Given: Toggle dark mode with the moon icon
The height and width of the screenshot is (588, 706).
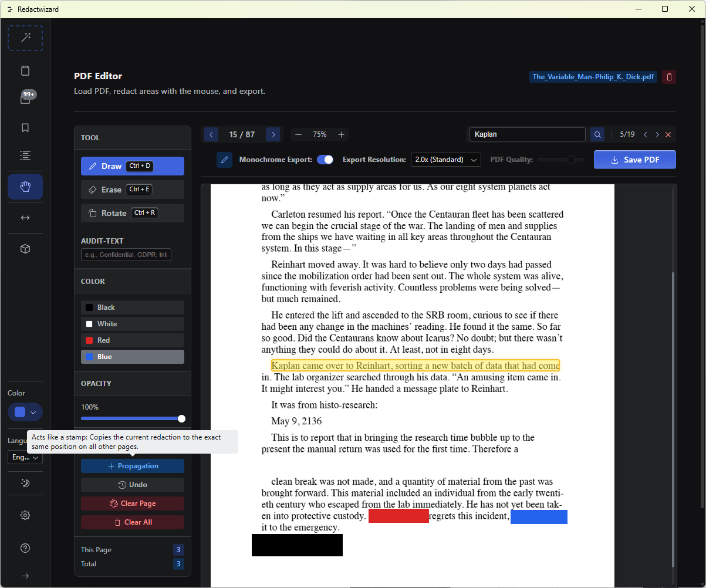Looking at the screenshot, I should coord(25,483).
